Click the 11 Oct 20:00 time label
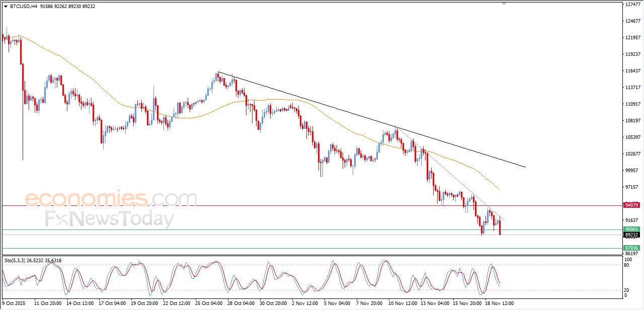Image resolution: width=644 pixels, height=310 pixels. pos(48,304)
